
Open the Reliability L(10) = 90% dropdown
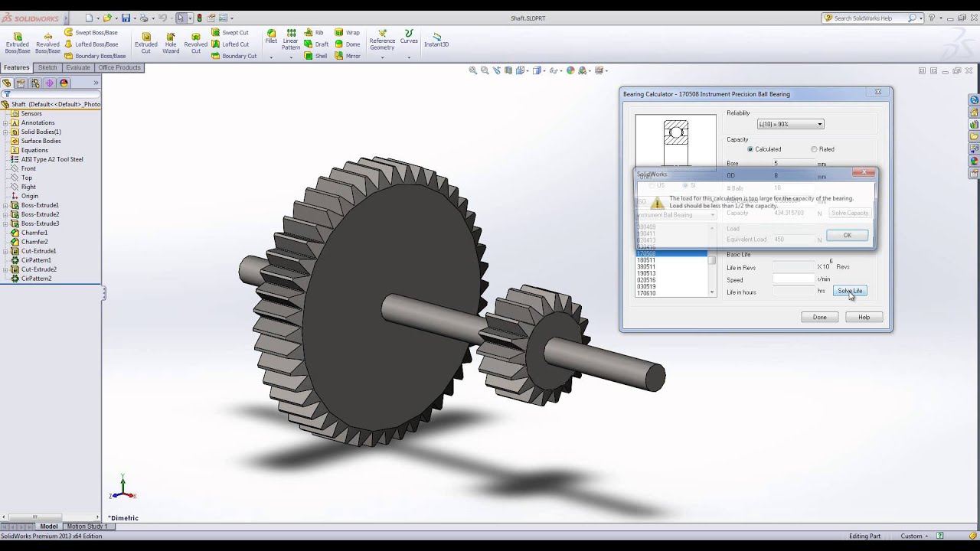click(790, 124)
